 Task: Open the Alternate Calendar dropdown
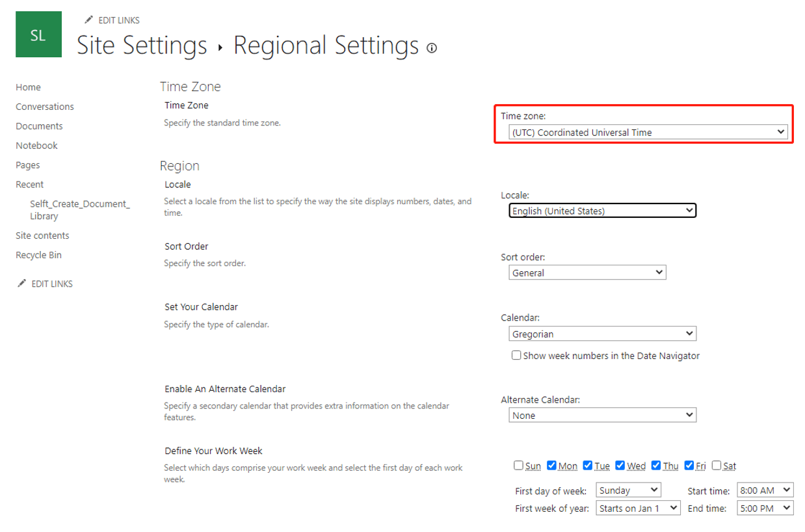click(602, 415)
